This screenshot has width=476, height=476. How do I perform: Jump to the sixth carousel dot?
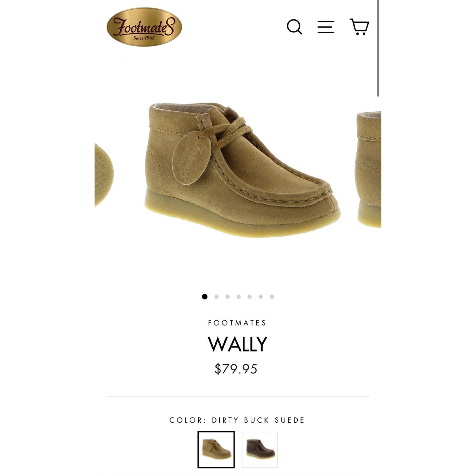261,296
